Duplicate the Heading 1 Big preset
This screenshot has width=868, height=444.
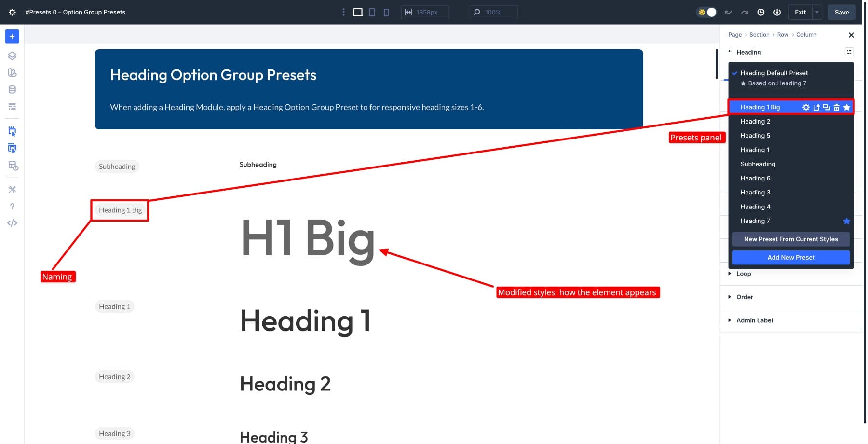[x=826, y=107]
